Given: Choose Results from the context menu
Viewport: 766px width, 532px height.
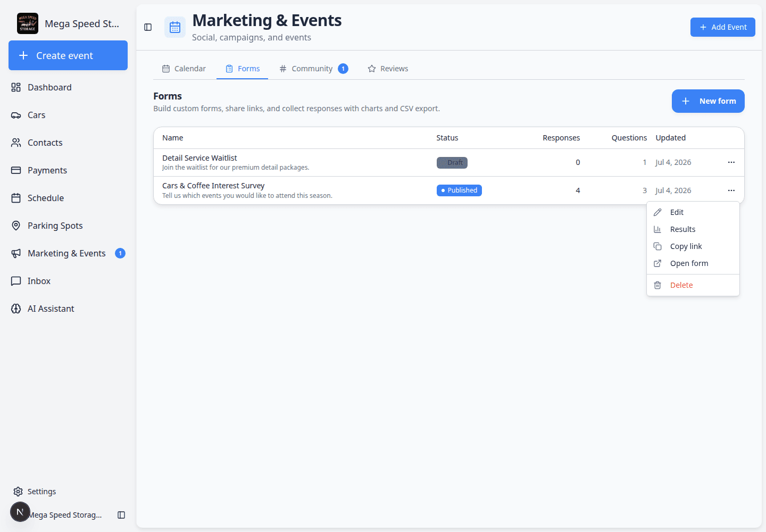Looking at the screenshot, I should (693, 229).
